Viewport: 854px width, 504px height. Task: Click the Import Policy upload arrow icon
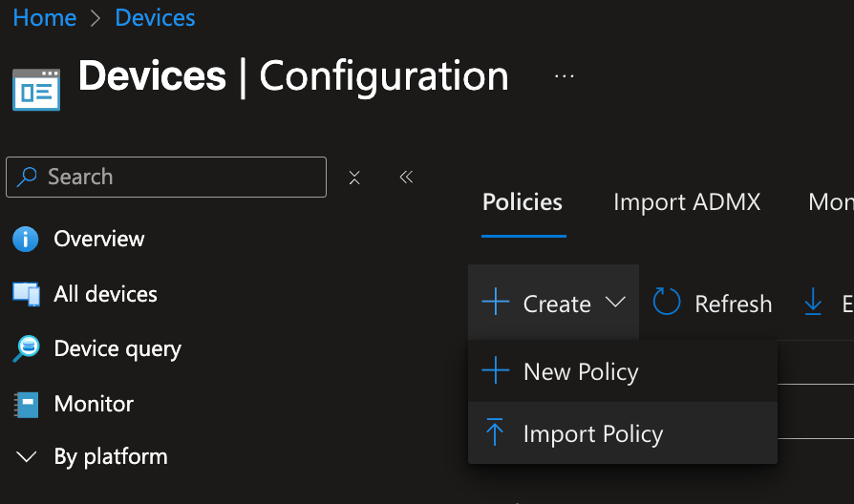[x=495, y=433]
